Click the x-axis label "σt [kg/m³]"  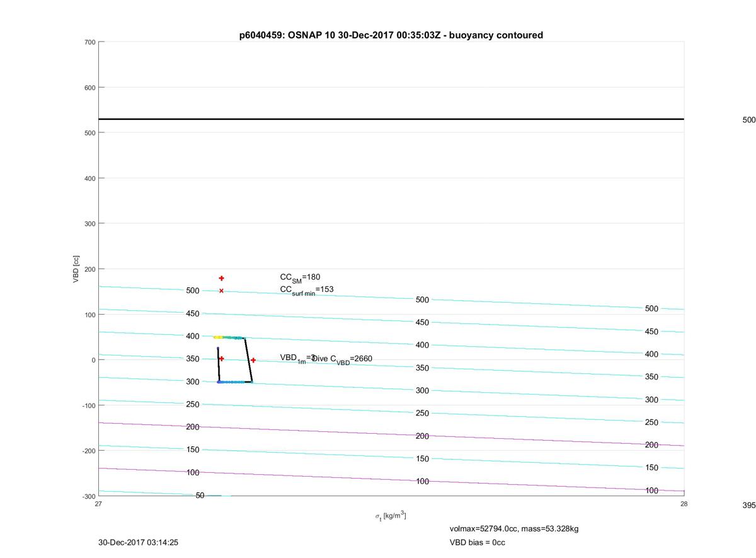pyautogui.click(x=391, y=516)
